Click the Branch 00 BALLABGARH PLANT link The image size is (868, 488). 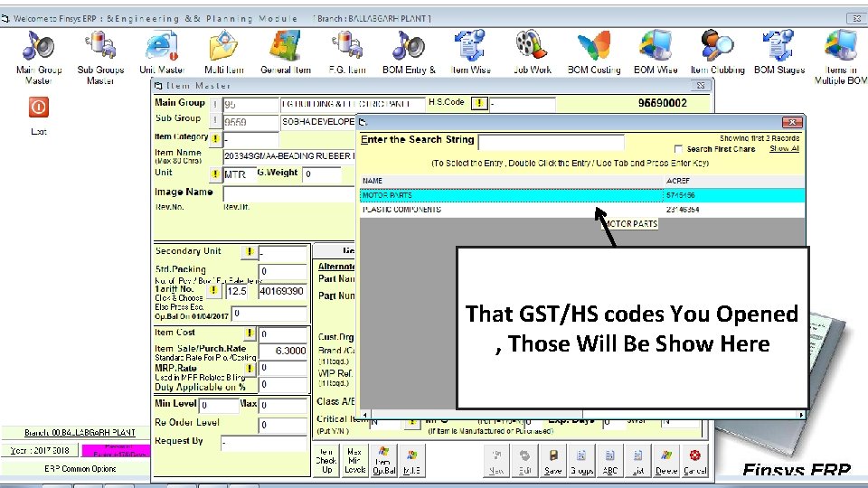80,433
